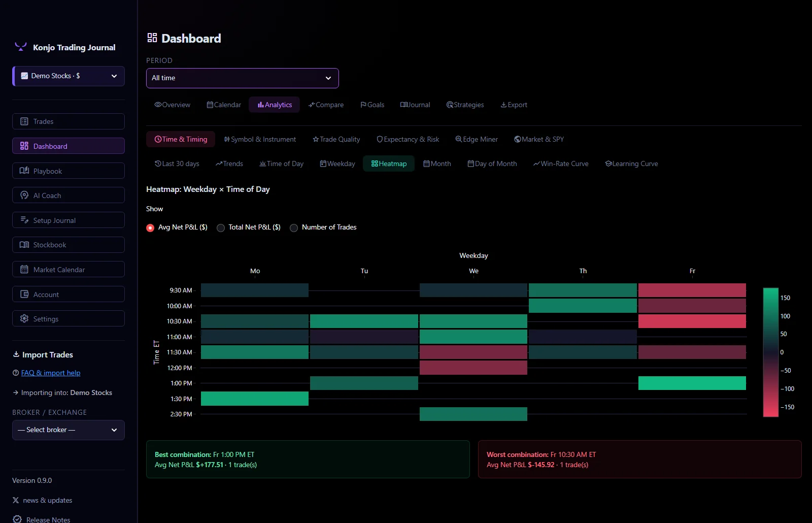812x523 pixels.
Task: Click the Heatmap grid icon
Action: point(375,164)
